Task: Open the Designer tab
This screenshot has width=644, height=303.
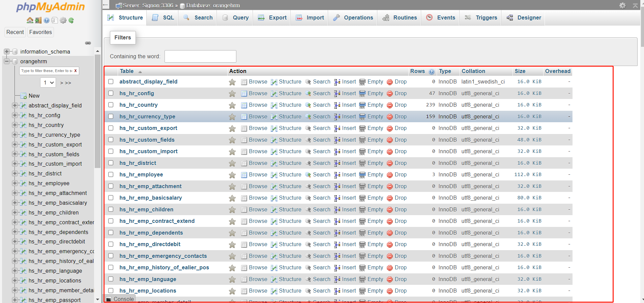Action: pos(524,18)
